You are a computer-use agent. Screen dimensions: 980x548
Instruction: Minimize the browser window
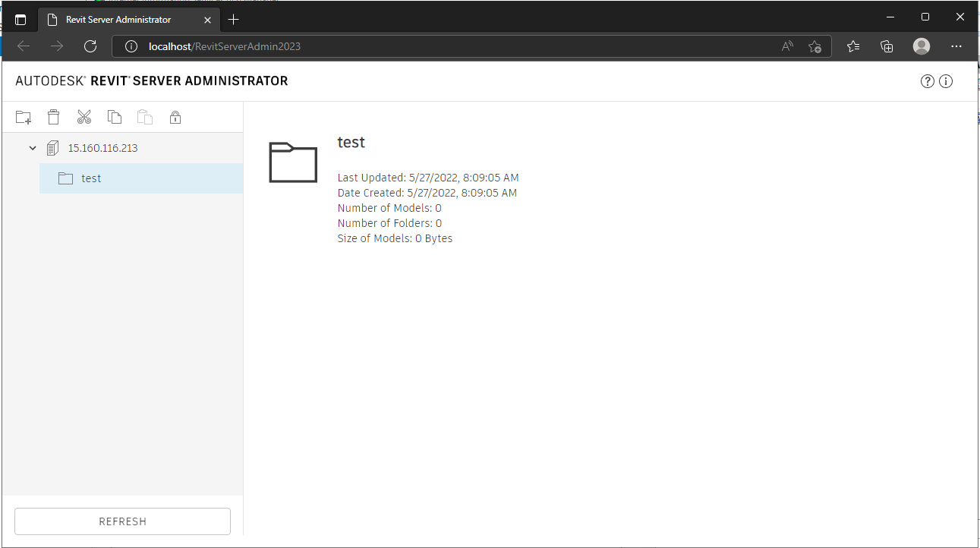click(x=890, y=17)
